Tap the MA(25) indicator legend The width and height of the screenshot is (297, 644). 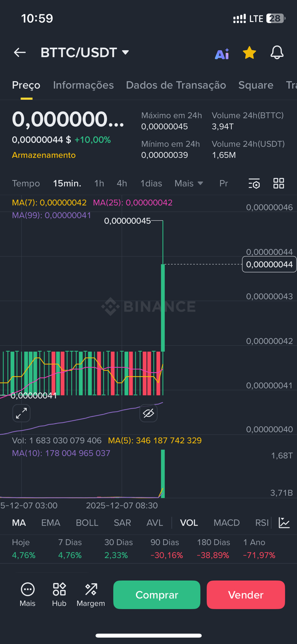point(133,203)
